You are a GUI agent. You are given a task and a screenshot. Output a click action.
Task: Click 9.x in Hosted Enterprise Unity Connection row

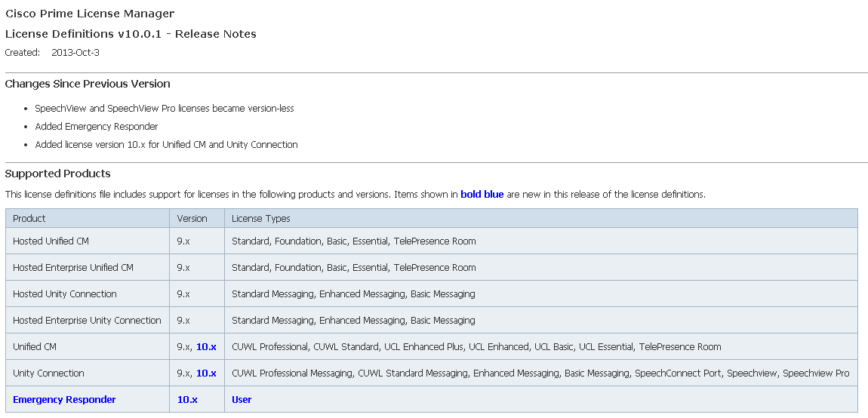coord(197,320)
